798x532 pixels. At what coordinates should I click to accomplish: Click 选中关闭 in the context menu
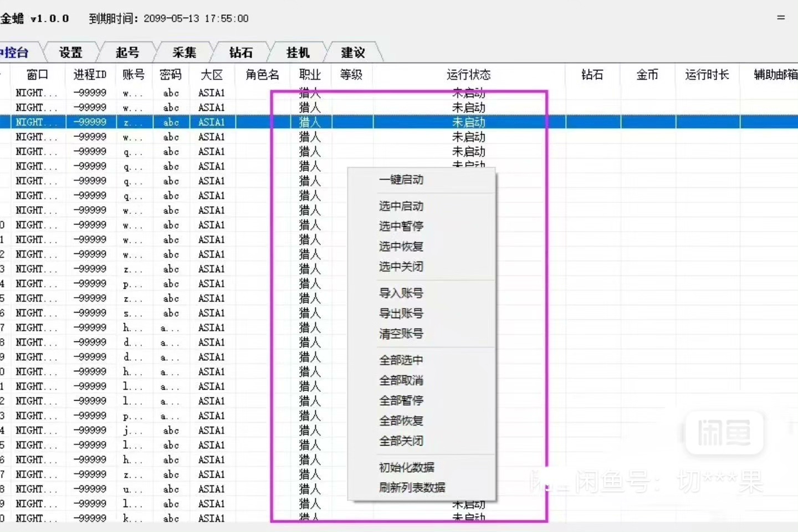point(401,267)
